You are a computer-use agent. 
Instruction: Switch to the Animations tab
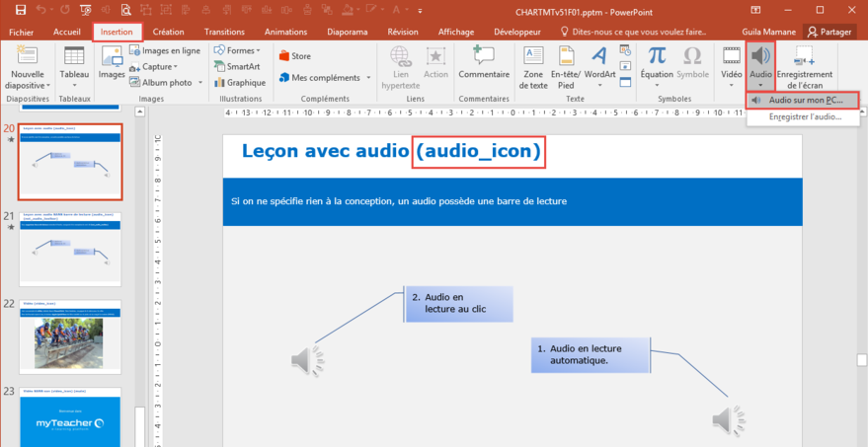(285, 32)
